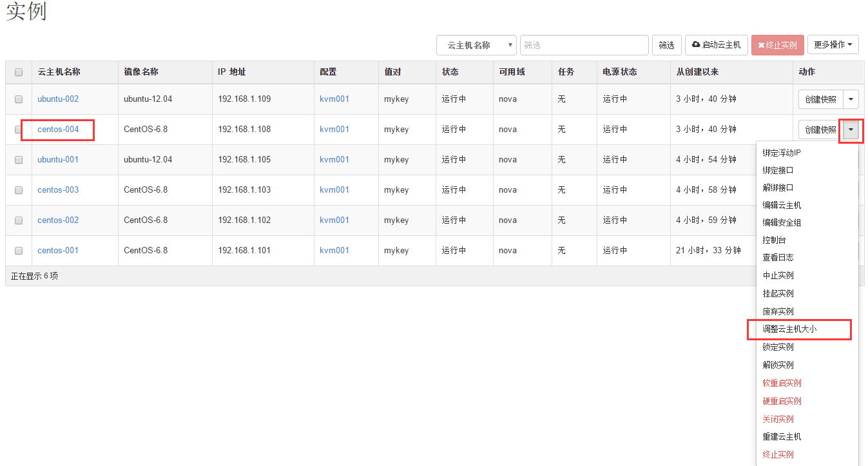
Task: Open the 云主机名称 filter dropdown
Action: [x=476, y=45]
